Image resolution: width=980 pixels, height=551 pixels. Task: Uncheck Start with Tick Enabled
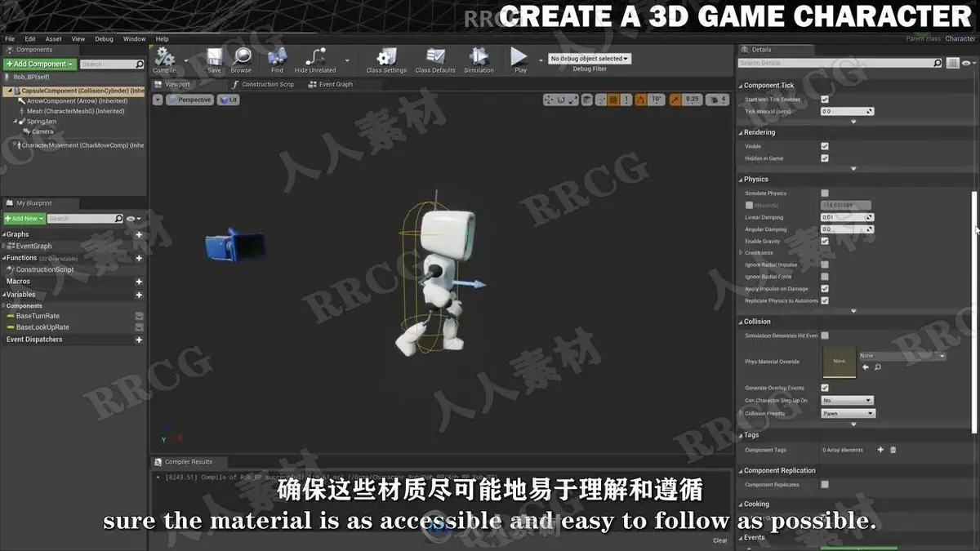(x=825, y=100)
